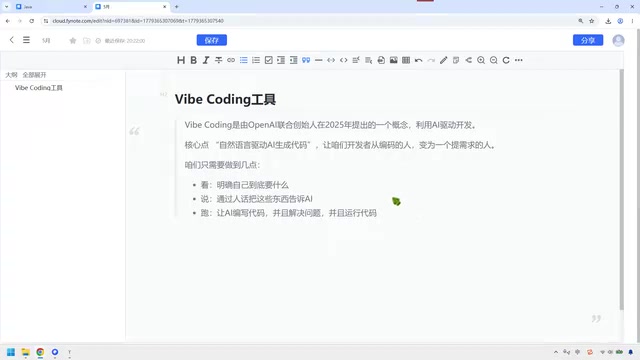Click the toolbar icon just before the file attachment icon
Viewport: 640px width, 360px height.
369,60
